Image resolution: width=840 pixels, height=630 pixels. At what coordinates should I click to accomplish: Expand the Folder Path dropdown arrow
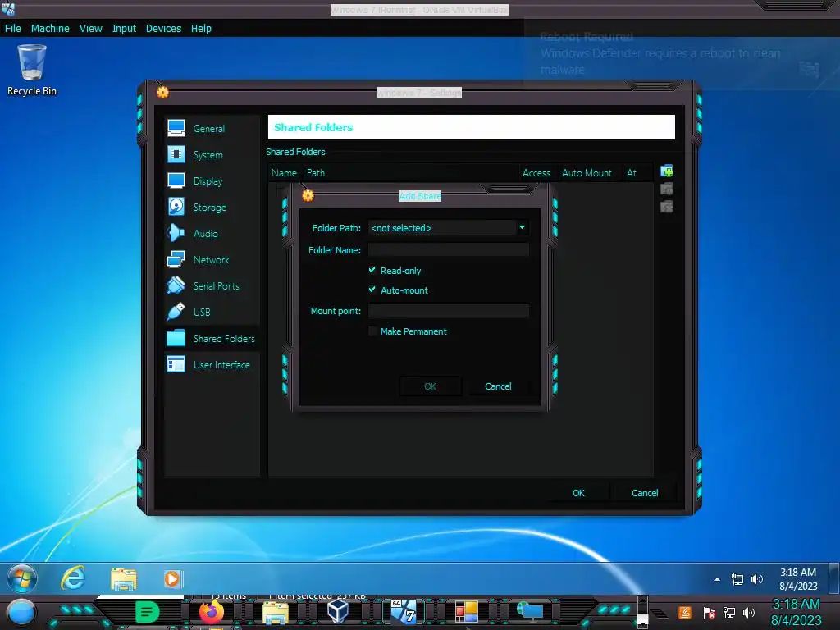522,228
